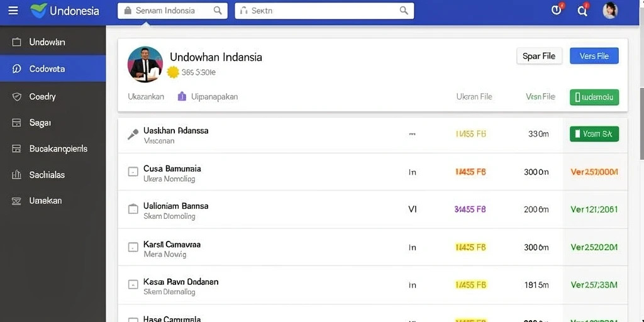The height and width of the screenshot is (322, 644).
Task: Click the blue Vers File button
Action: [x=594, y=56]
